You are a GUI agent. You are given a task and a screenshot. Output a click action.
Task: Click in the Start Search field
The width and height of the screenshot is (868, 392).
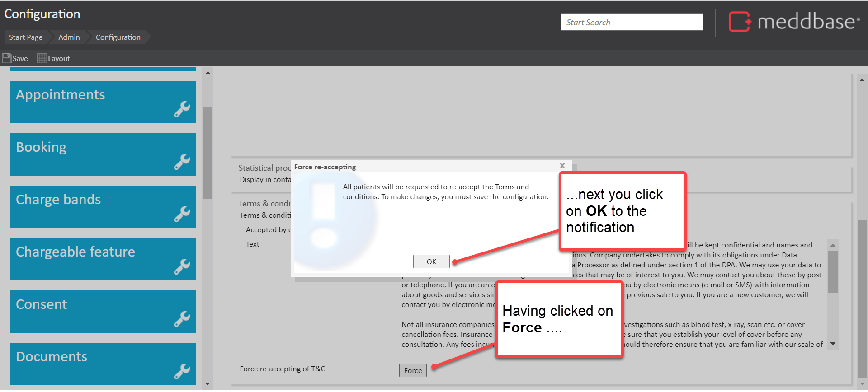[x=632, y=22]
